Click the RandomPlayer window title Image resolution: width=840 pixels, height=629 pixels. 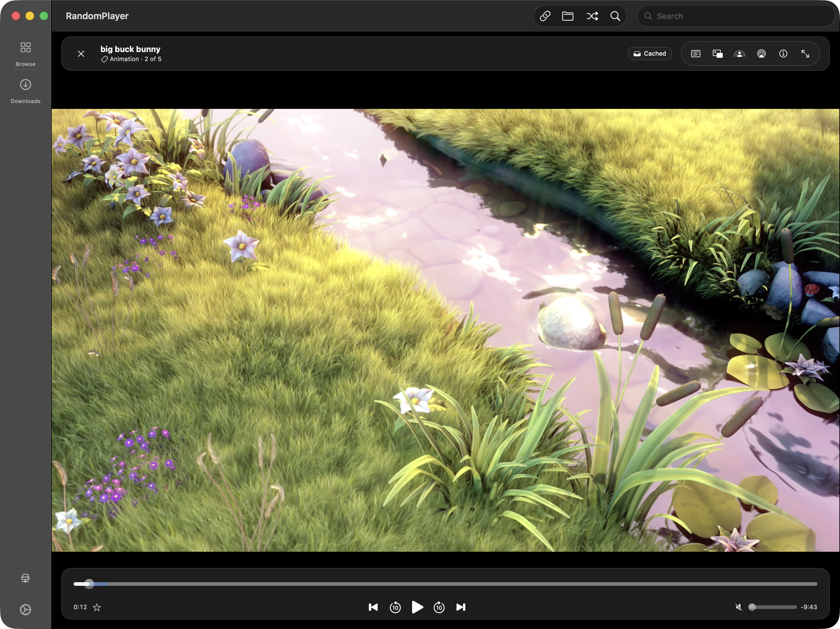97,16
